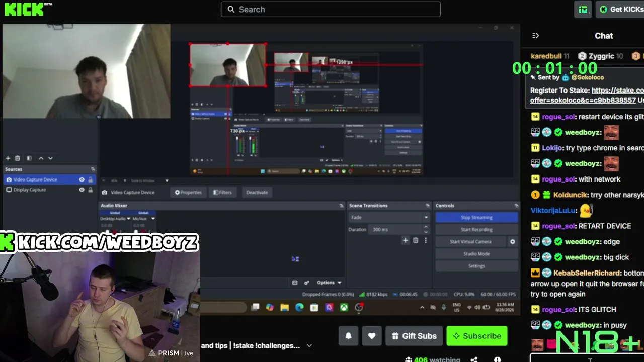Open Xbox app on the taskbar

[x=344, y=307]
